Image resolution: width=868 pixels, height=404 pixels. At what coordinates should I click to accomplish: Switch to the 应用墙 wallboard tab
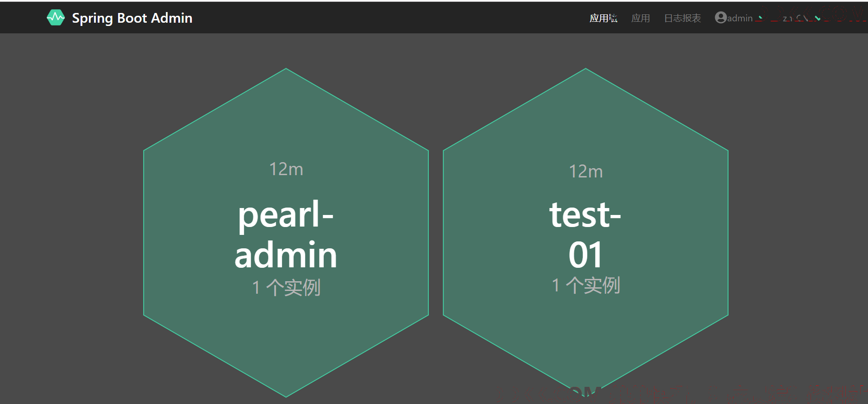tap(603, 18)
